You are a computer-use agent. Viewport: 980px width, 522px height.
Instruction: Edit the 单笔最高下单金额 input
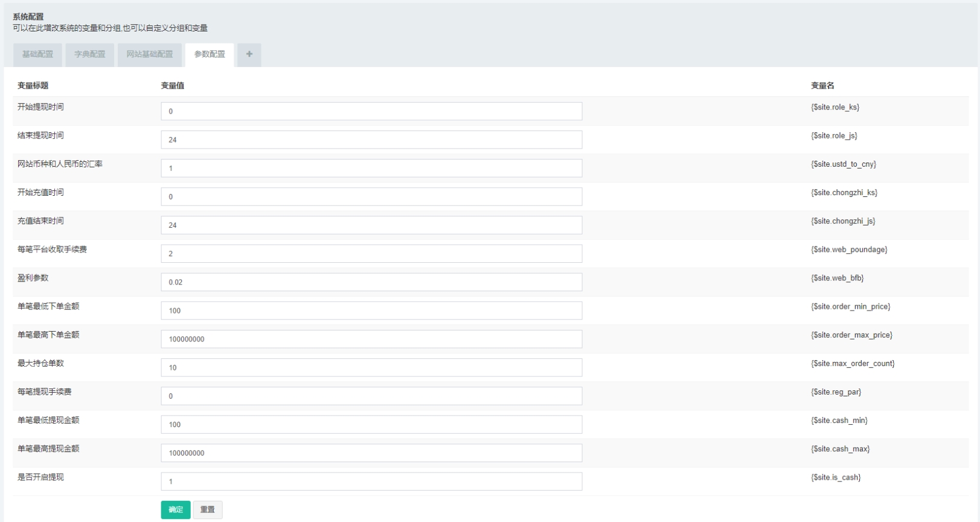coord(371,339)
